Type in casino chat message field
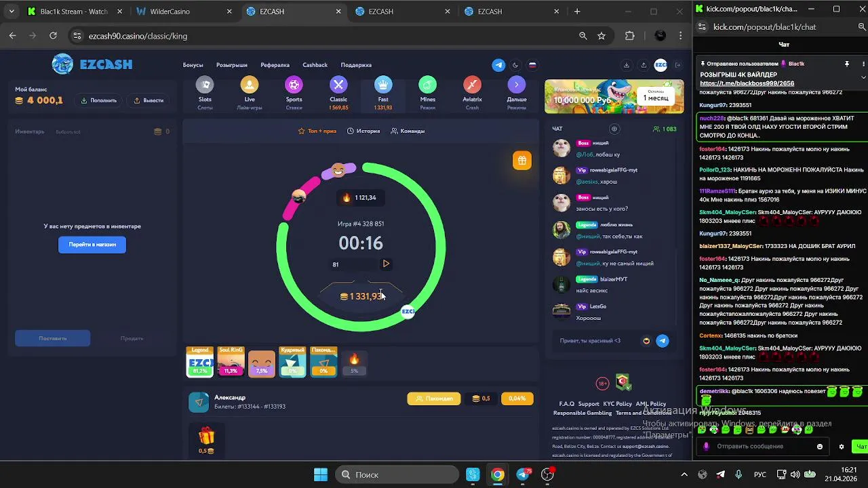868x488 pixels. [x=597, y=341]
